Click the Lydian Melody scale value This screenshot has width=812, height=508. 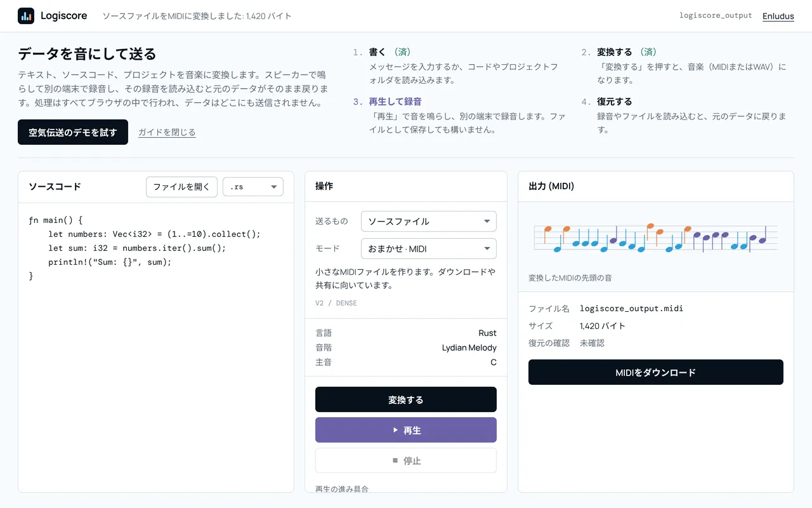[x=469, y=347]
